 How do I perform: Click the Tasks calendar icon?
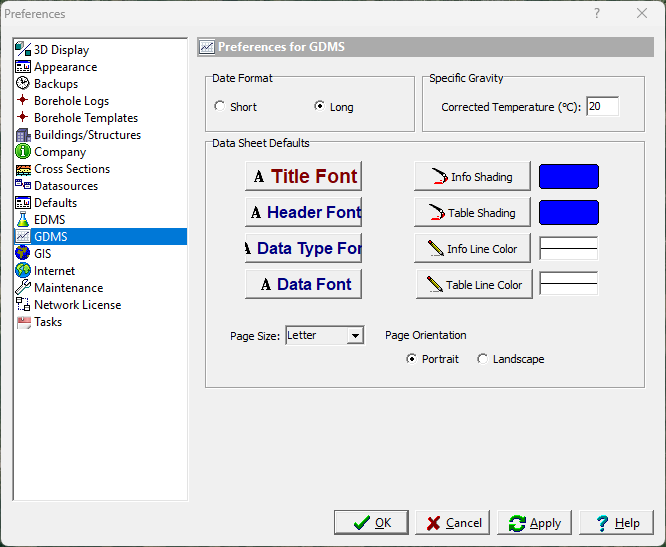[x=23, y=322]
